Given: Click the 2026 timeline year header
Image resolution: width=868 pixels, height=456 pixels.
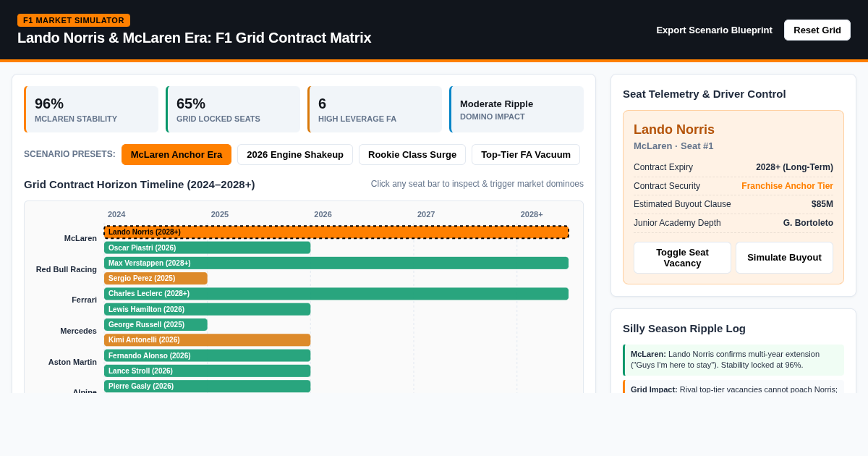Looking at the screenshot, I should pyautogui.click(x=323, y=214).
